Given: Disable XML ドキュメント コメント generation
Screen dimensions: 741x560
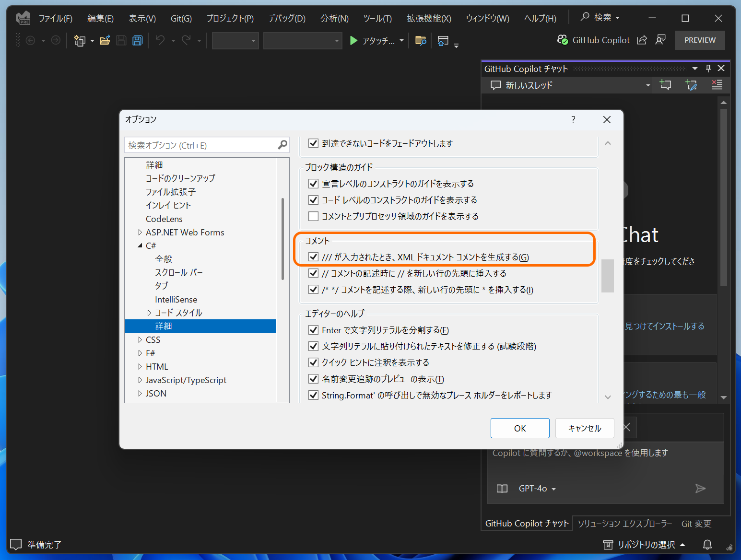Looking at the screenshot, I should click(x=313, y=257).
